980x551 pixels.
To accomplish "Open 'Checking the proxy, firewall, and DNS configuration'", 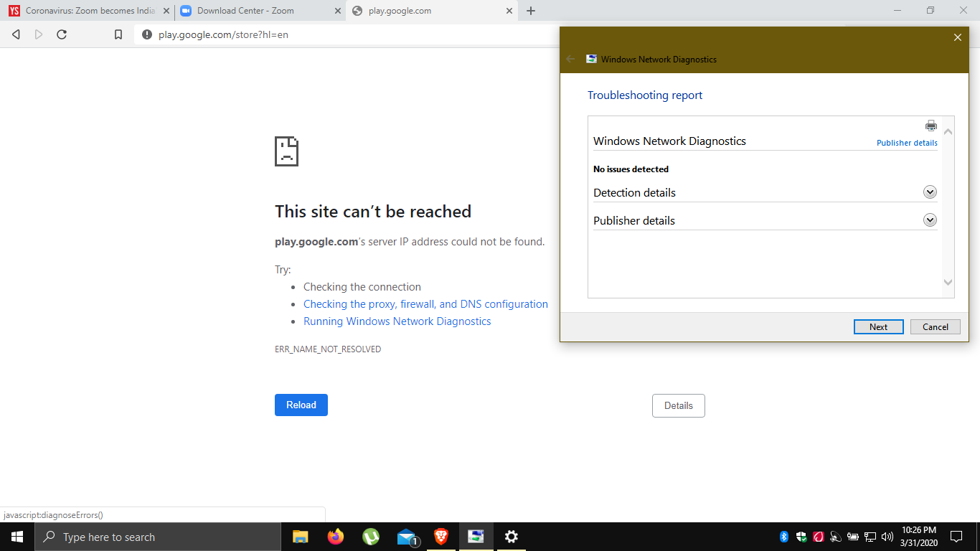I will [x=425, y=304].
